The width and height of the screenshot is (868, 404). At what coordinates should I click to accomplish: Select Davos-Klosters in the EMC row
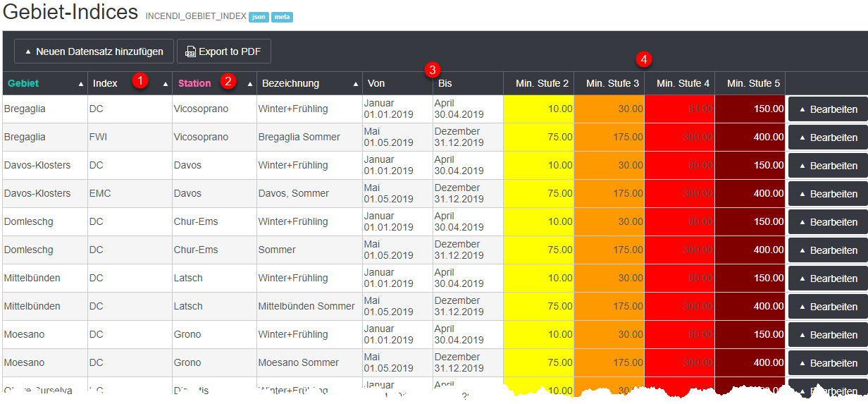[44, 193]
